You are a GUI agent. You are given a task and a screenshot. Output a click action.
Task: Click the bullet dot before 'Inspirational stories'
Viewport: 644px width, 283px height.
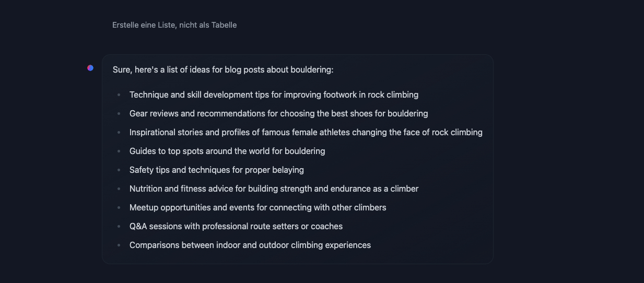pyautogui.click(x=119, y=133)
